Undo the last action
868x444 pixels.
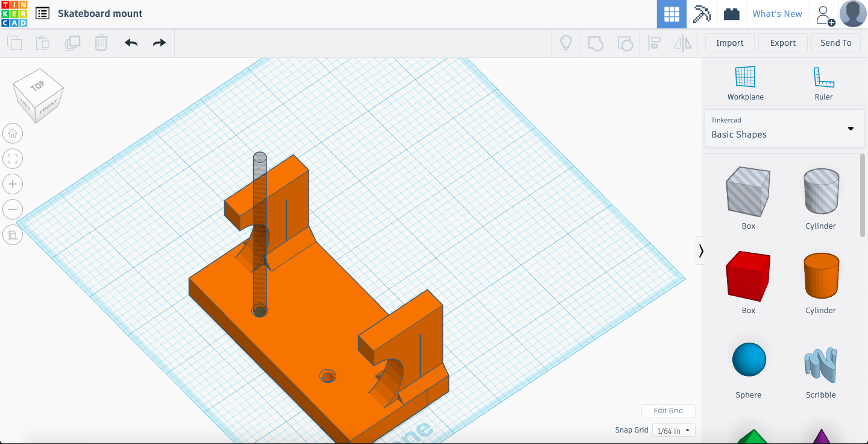(x=131, y=43)
